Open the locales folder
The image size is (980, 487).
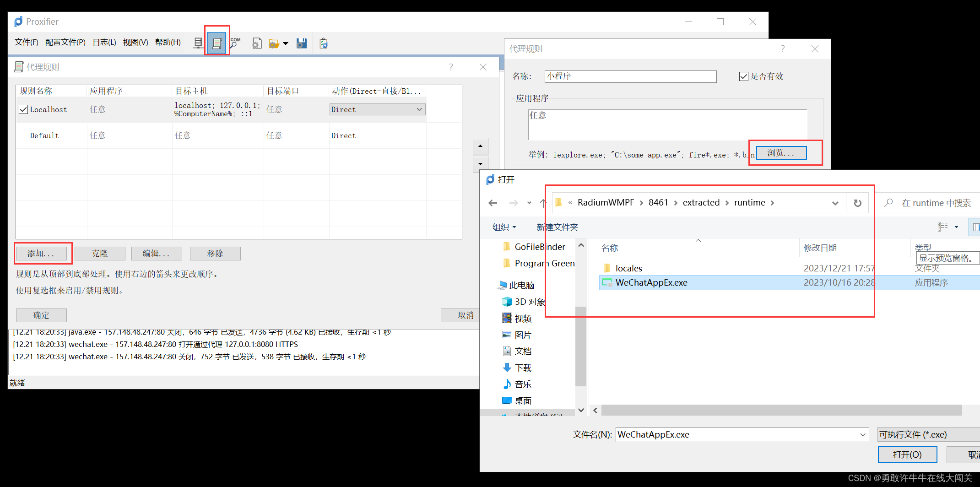click(629, 268)
